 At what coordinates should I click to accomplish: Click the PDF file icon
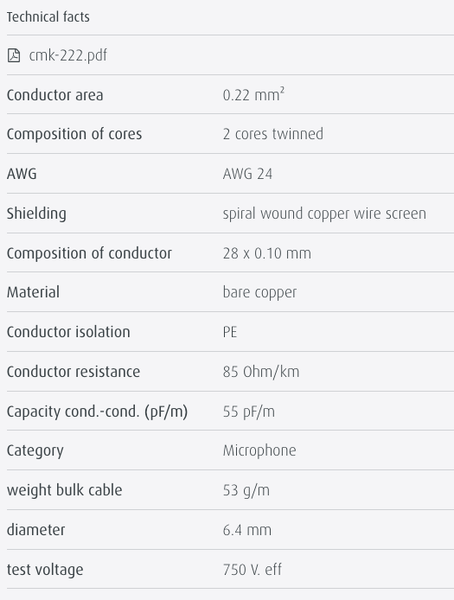[x=14, y=55]
